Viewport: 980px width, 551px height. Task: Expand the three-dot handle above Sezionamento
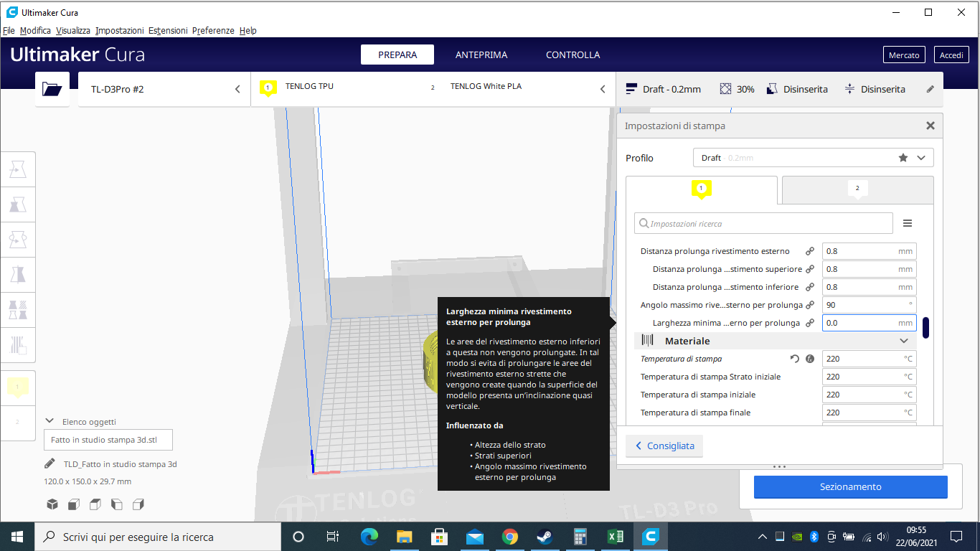779,466
